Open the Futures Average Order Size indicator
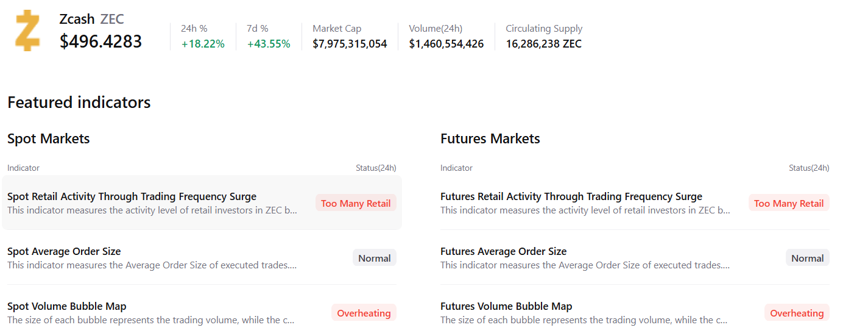 (503, 251)
